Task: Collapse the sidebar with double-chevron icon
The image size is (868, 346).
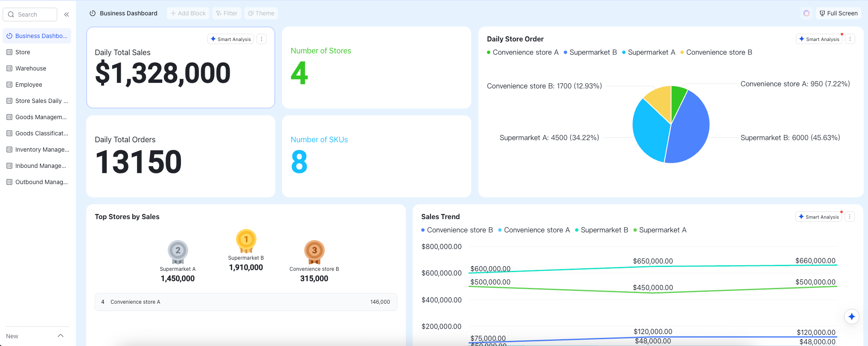Action: [x=67, y=15]
